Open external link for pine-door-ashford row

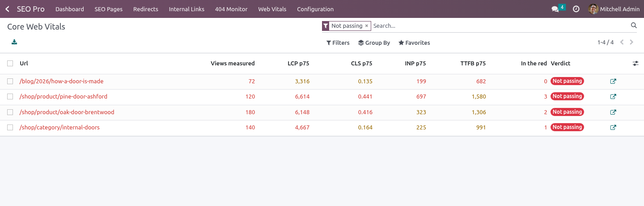613,97
